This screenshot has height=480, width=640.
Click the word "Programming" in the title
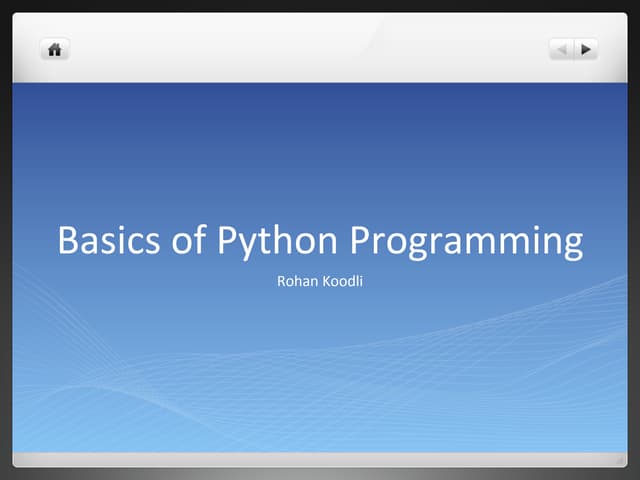pyautogui.click(x=466, y=242)
